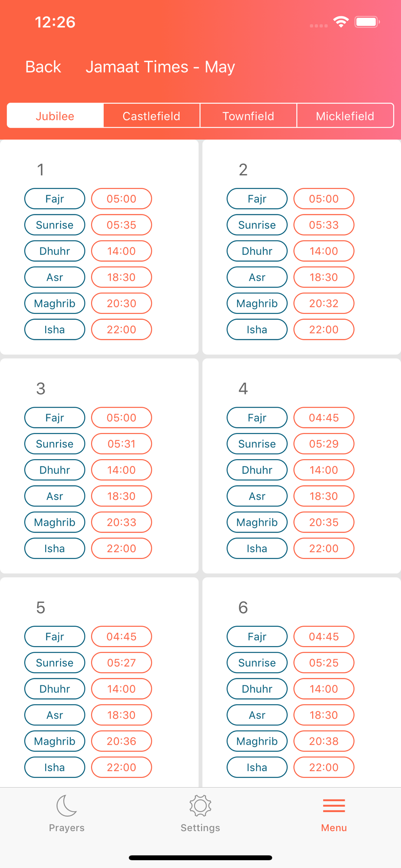Go Back to previous screen
Screen dimensions: 401x868
(x=43, y=67)
